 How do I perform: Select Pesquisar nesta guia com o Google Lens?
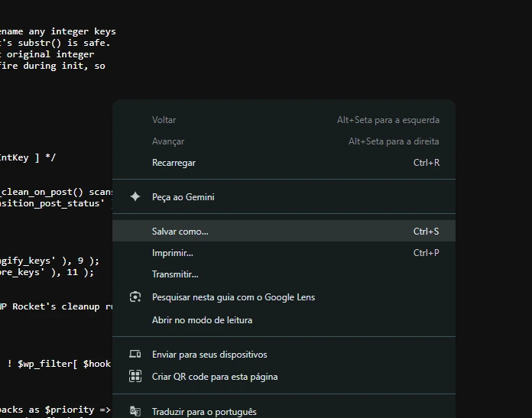(x=284, y=297)
